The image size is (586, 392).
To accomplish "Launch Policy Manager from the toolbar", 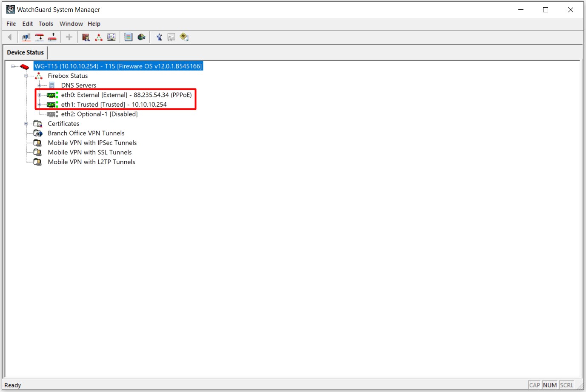I will point(86,37).
